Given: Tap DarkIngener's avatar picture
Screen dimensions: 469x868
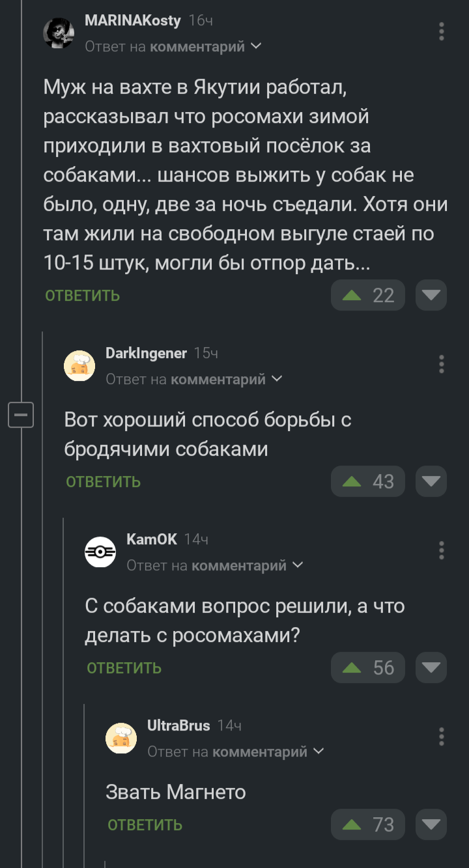Looking at the screenshot, I should (79, 366).
